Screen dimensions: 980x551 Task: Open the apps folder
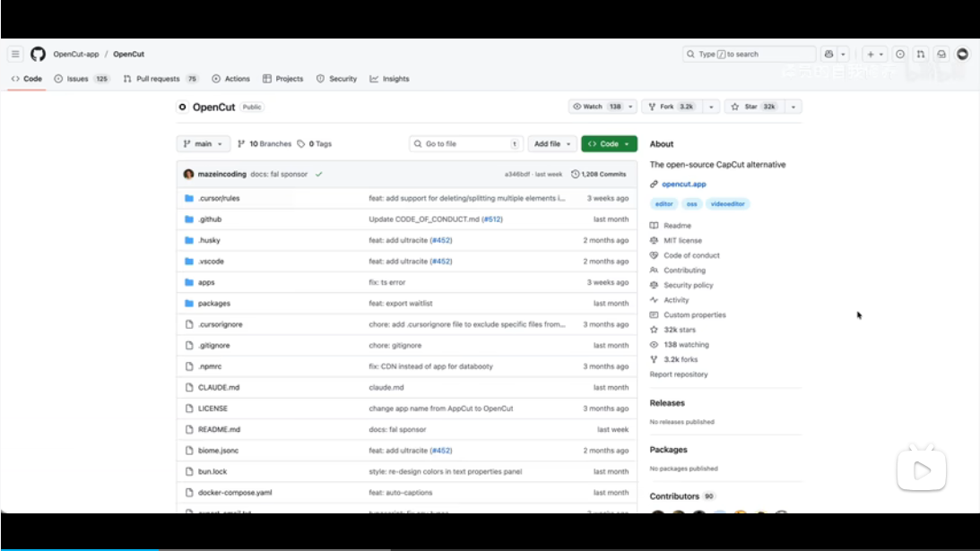point(206,282)
